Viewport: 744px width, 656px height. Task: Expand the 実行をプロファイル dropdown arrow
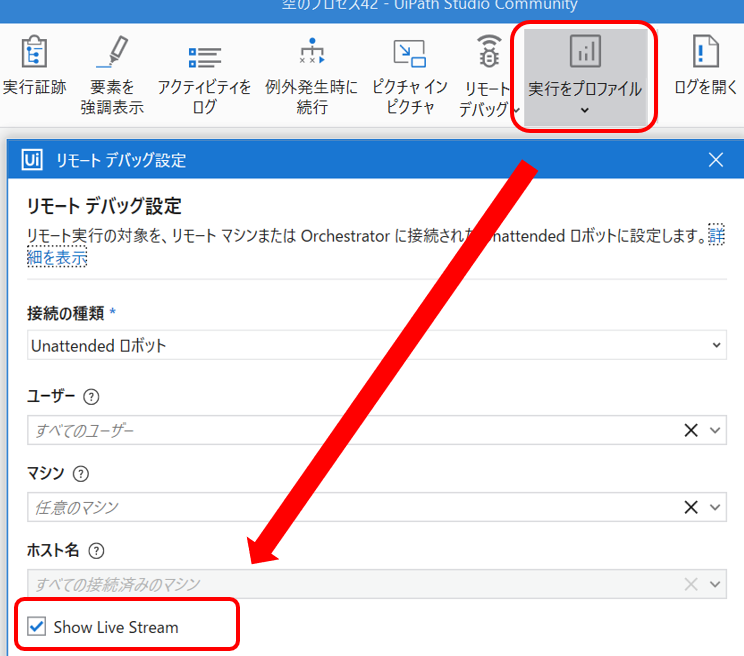585,110
